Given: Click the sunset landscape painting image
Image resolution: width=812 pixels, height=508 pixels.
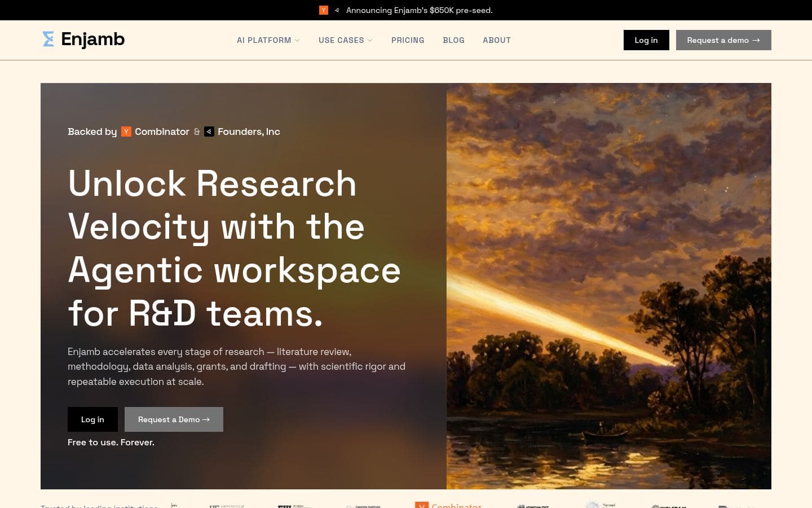Looking at the screenshot, I should coord(609,286).
